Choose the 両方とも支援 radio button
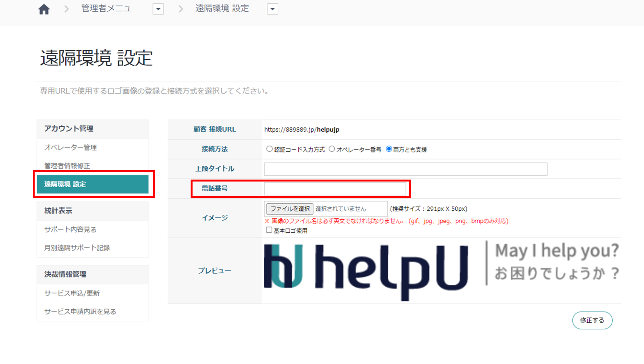The image size is (644, 364). pos(389,149)
